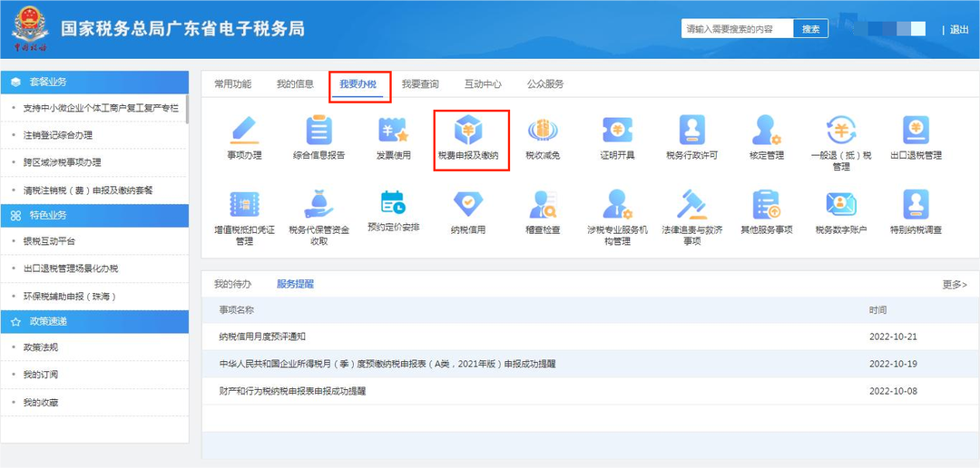Open 税务代保管资金收取 icon

click(x=318, y=204)
